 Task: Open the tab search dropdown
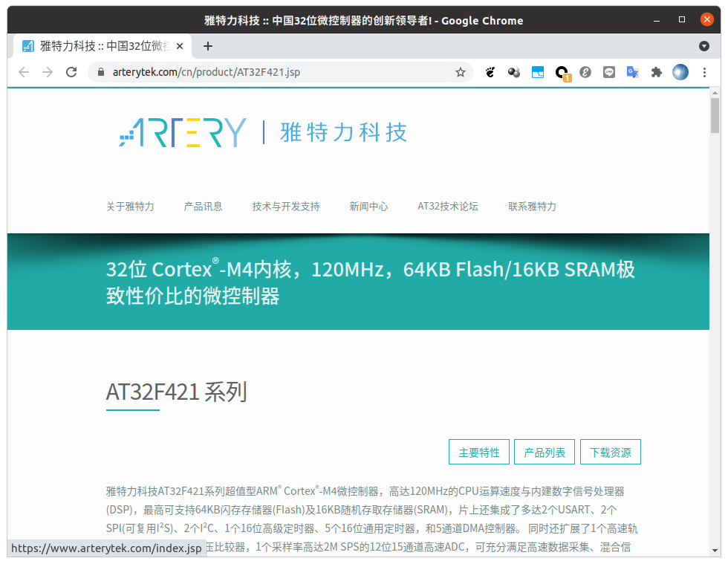coord(704,46)
